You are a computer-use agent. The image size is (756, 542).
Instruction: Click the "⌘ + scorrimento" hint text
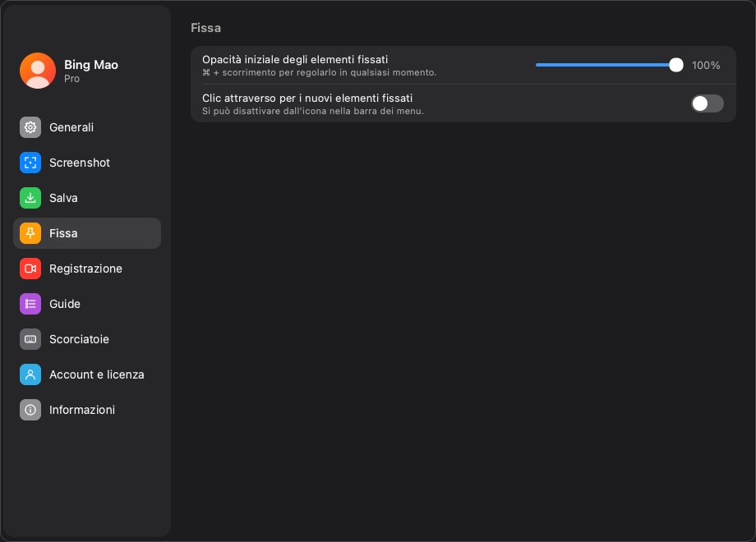click(x=319, y=73)
